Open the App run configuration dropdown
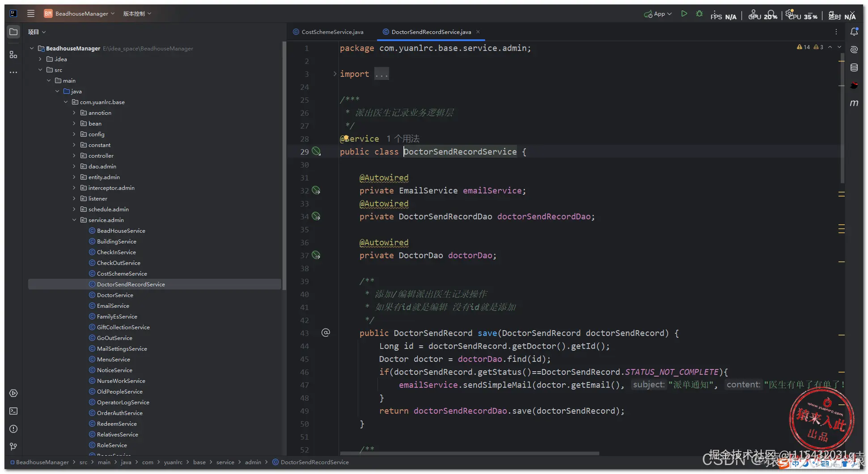The height and width of the screenshot is (474, 868). (658, 14)
